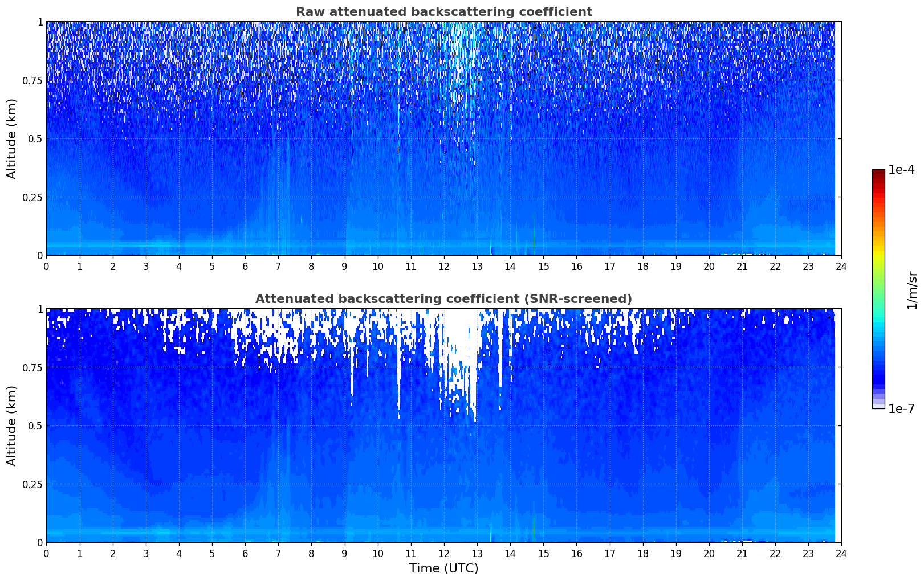Click the '21' time tick under the top plot
924x581 pixels.
(742, 266)
